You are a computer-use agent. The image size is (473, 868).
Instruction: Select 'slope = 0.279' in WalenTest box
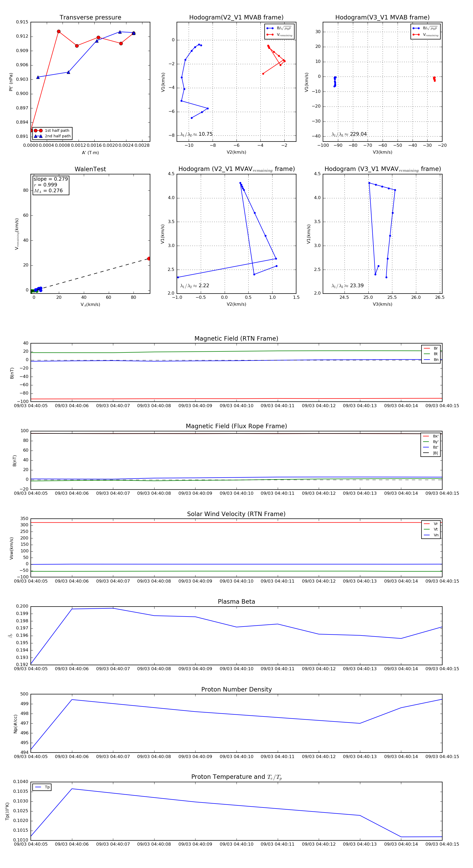[50, 179]
